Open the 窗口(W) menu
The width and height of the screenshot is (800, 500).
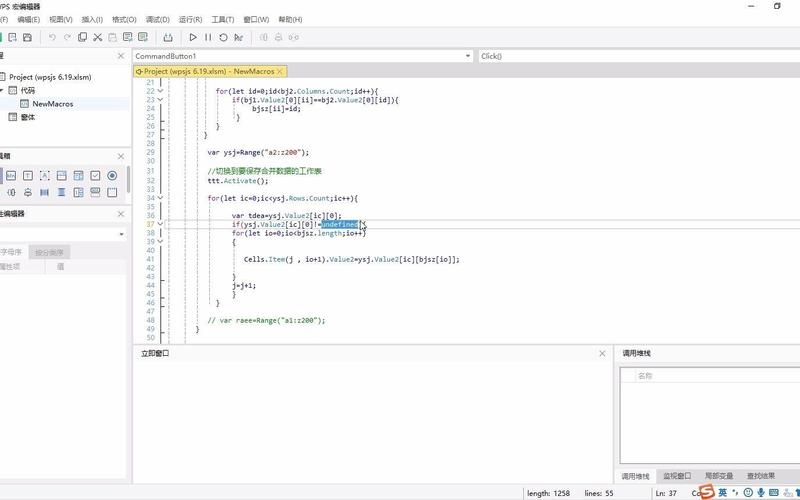[x=256, y=19]
